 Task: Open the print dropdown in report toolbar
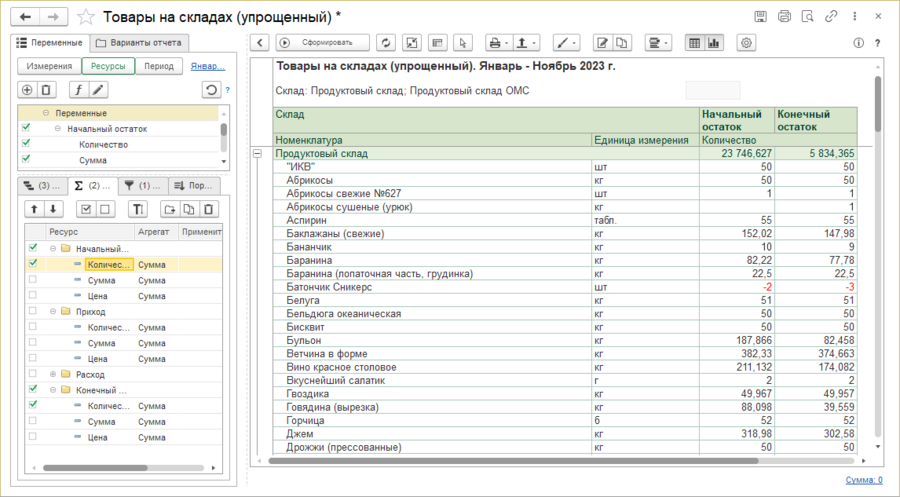498,42
